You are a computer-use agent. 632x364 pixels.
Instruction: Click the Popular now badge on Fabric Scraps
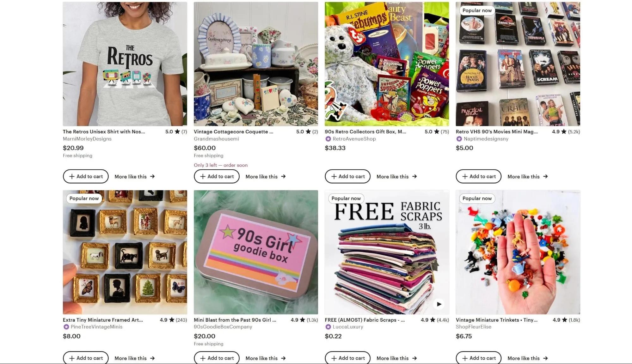pos(346,198)
